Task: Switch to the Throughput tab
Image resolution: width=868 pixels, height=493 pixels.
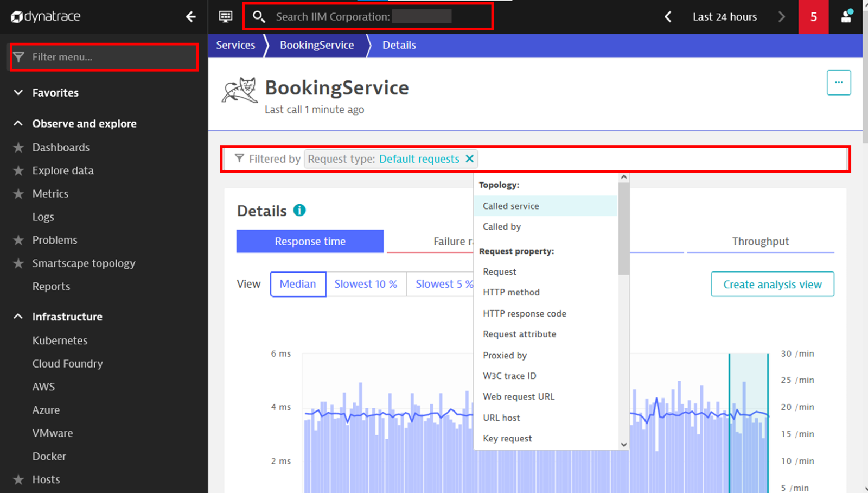Action: pyautogui.click(x=760, y=241)
